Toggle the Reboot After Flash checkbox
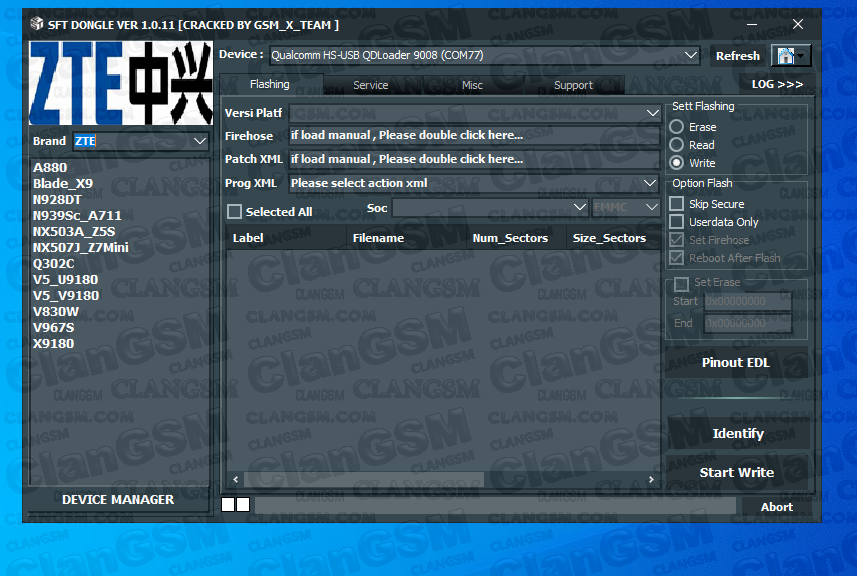Image resolution: width=857 pixels, height=576 pixels. point(677,258)
